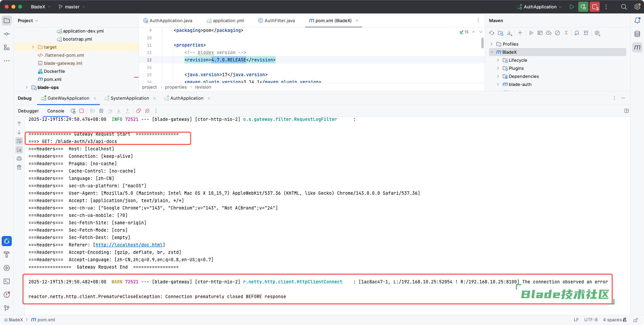Expand the Lifecycle node in Maven panel

(498, 60)
